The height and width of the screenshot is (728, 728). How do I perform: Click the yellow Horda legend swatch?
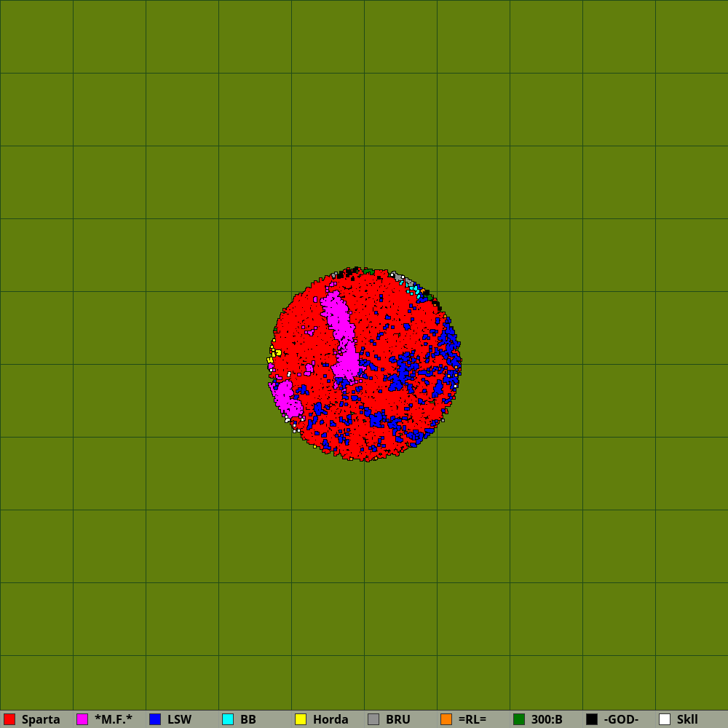(x=301, y=719)
